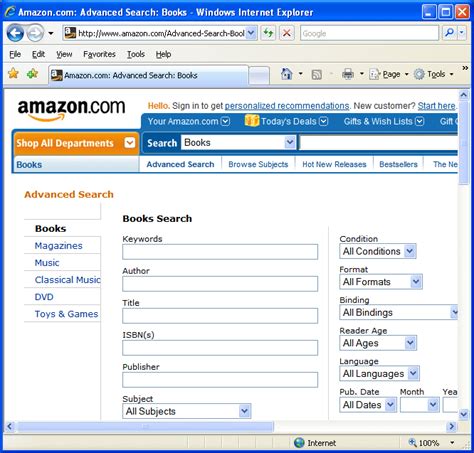Image resolution: width=474 pixels, height=453 pixels.
Task: Click the Add to Favorites icon
Action: pyautogui.click(x=32, y=73)
